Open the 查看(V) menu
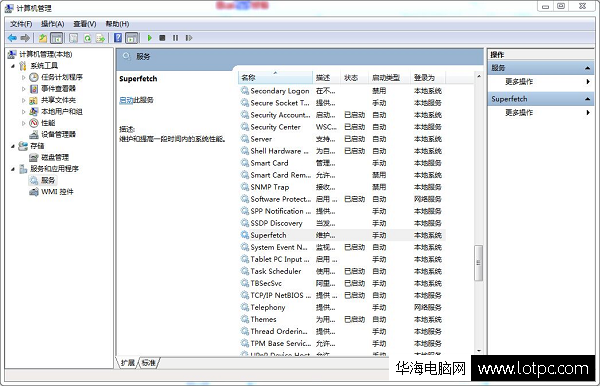Screen dimensions: 600x386 click(85, 24)
